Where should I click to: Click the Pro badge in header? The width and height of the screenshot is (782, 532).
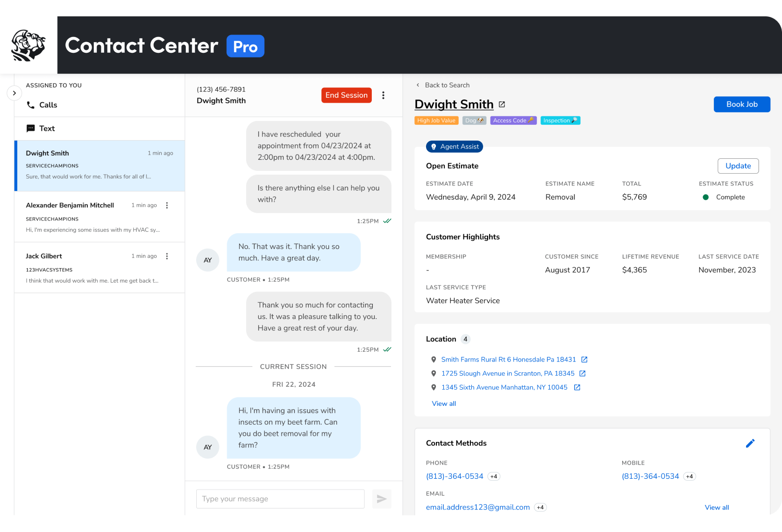(245, 46)
